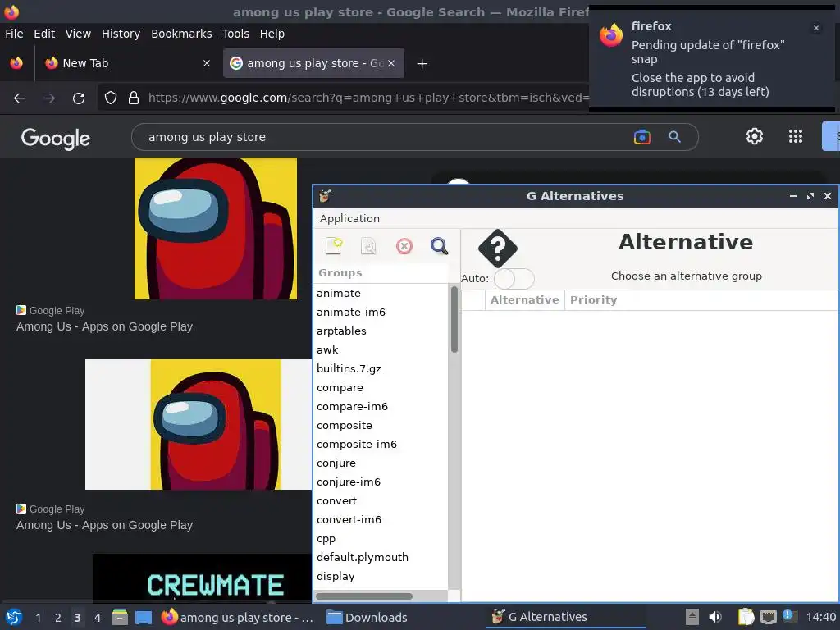Select the composite-im6 group
The image size is (840, 630).
click(x=356, y=444)
